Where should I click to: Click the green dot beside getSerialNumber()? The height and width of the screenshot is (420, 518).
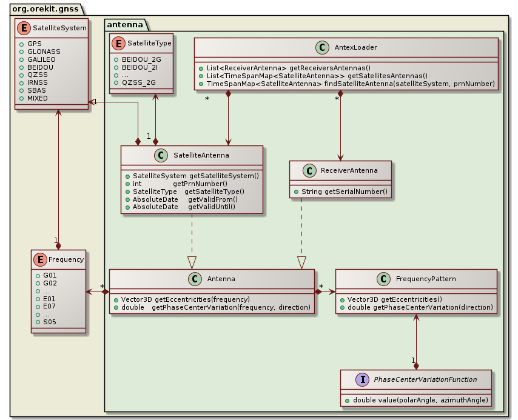coord(297,192)
